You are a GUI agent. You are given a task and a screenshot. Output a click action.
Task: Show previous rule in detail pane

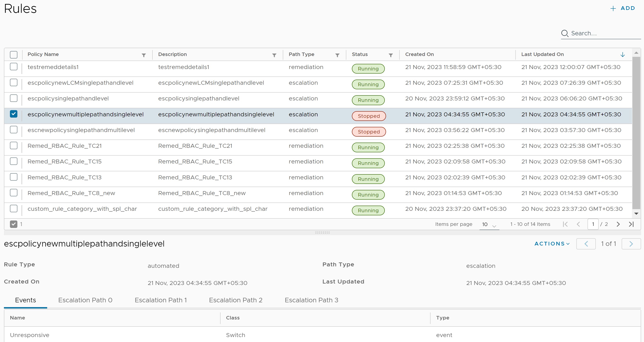coord(586,244)
